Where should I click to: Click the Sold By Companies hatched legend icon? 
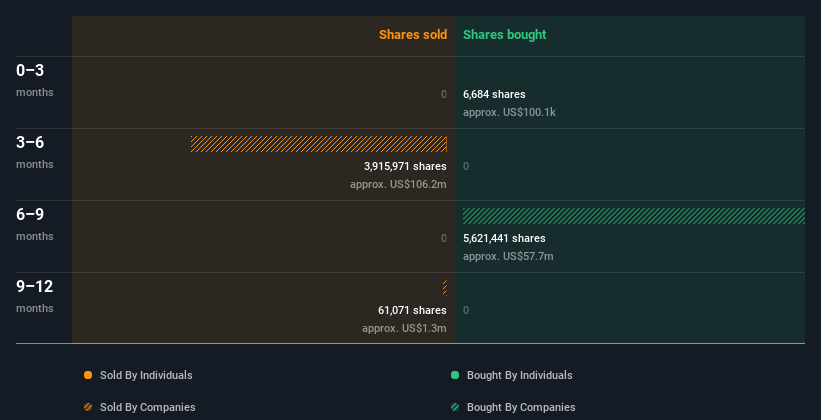tap(88, 407)
